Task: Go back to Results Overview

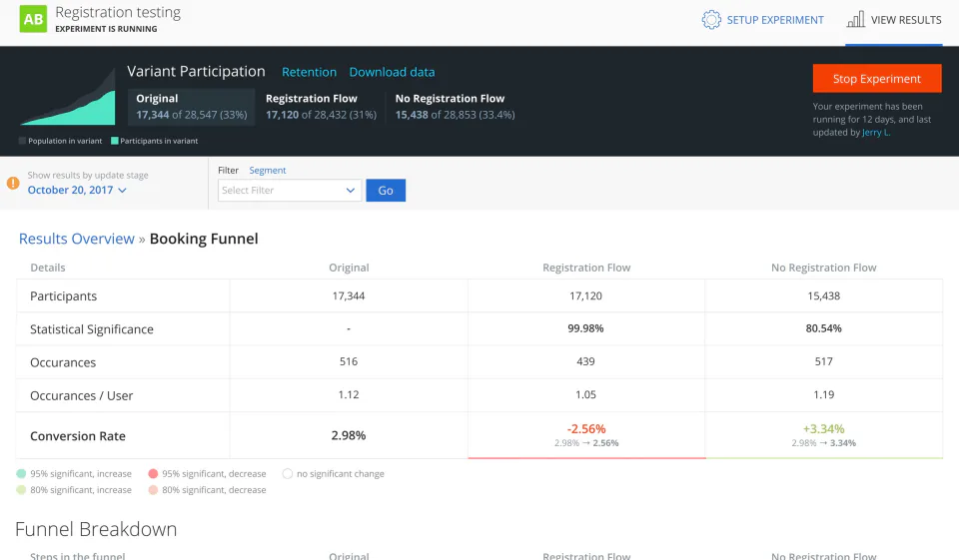Action: pyautogui.click(x=77, y=239)
